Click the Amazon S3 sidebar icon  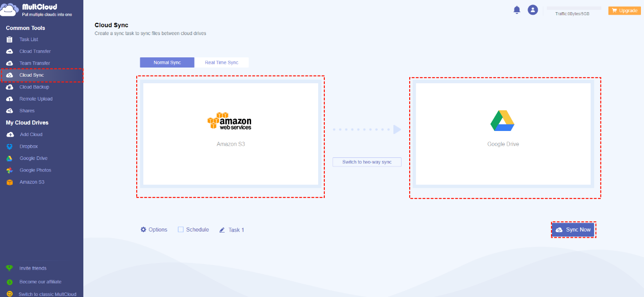pos(9,182)
